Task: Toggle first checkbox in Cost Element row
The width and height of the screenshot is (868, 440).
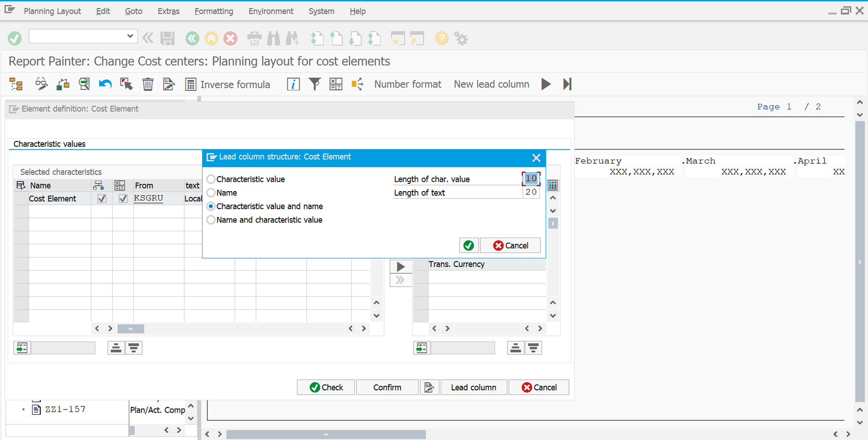Action: point(102,198)
